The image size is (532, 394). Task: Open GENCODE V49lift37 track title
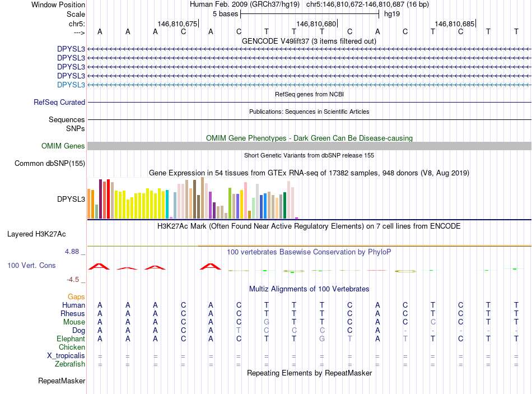pyautogui.click(x=309, y=41)
